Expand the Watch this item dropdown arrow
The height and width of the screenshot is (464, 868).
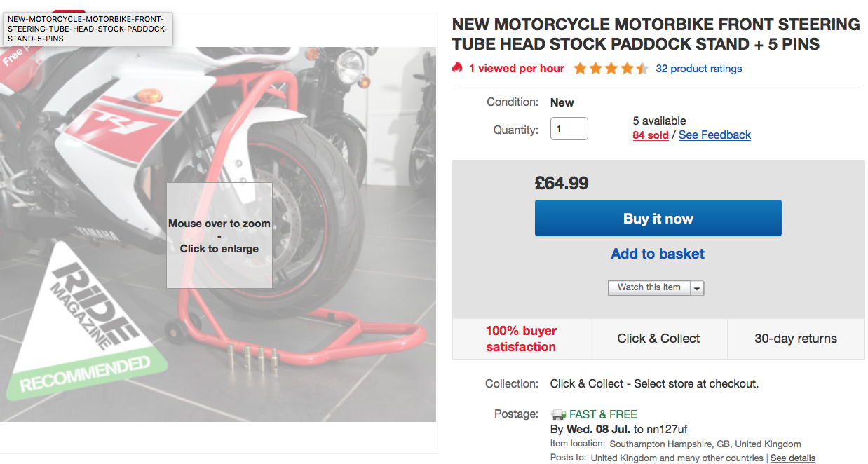[696, 288]
